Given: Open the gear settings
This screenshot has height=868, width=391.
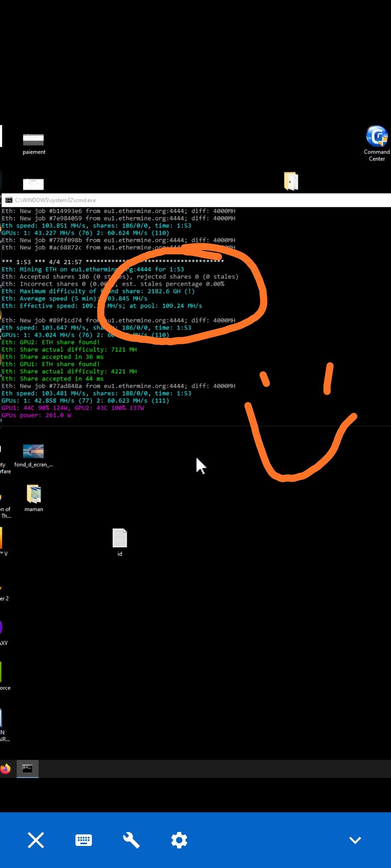Looking at the screenshot, I should click(x=179, y=840).
